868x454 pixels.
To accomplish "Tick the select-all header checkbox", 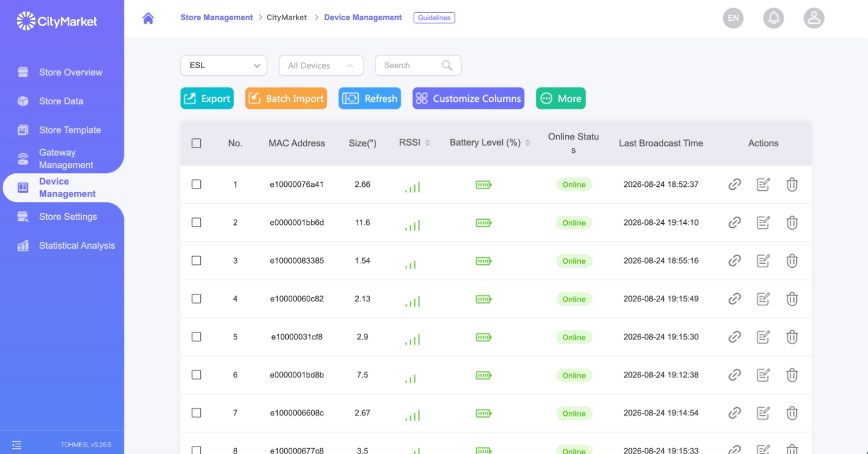I will pyautogui.click(x=196, y=143).
